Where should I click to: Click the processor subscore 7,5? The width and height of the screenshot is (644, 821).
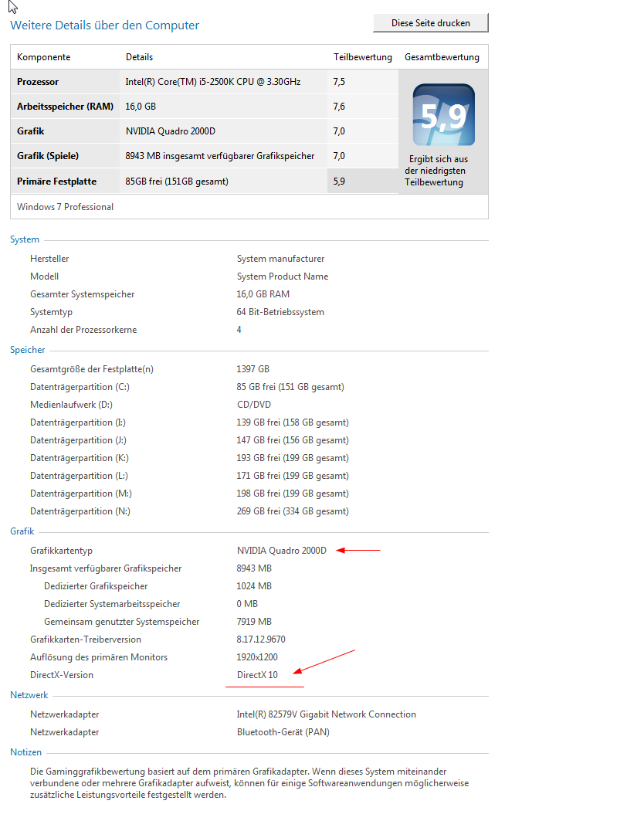(x=339, y=82)
